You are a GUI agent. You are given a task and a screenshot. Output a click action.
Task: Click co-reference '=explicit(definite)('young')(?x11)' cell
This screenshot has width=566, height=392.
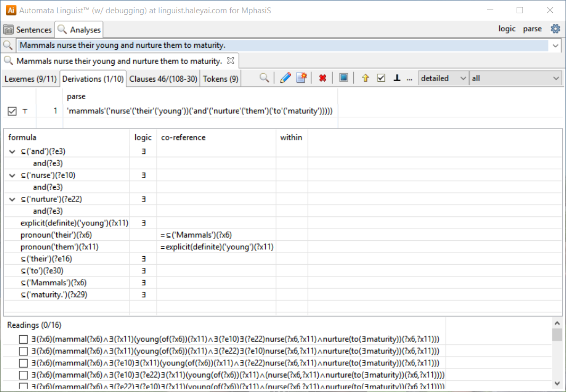[217, 247]
